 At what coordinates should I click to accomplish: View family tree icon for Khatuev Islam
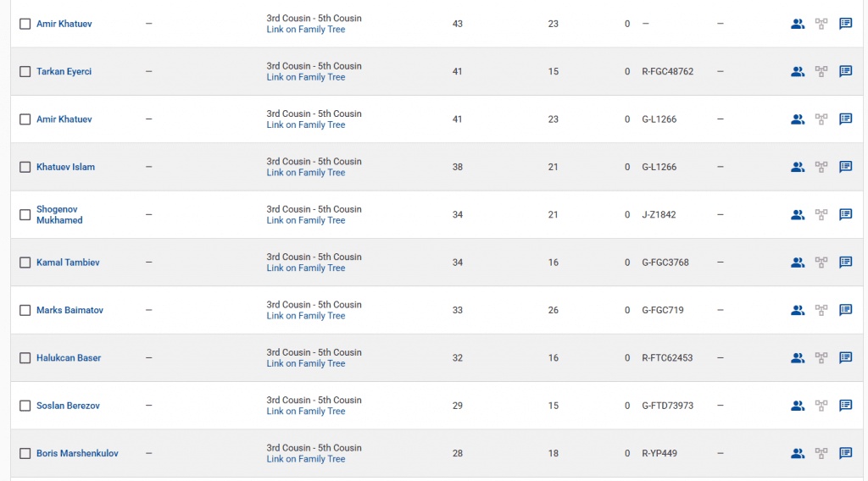click(x=821, y=167)
